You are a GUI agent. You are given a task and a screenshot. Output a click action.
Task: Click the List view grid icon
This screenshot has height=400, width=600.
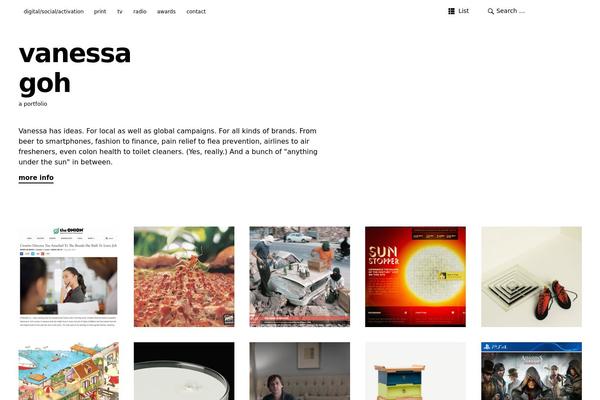click(x=451, y=11)
